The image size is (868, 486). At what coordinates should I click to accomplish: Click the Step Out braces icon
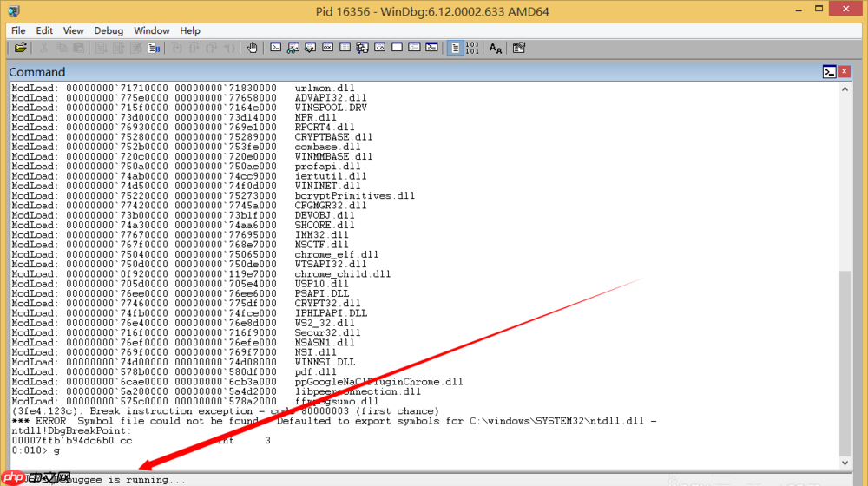tap(212, 48)
